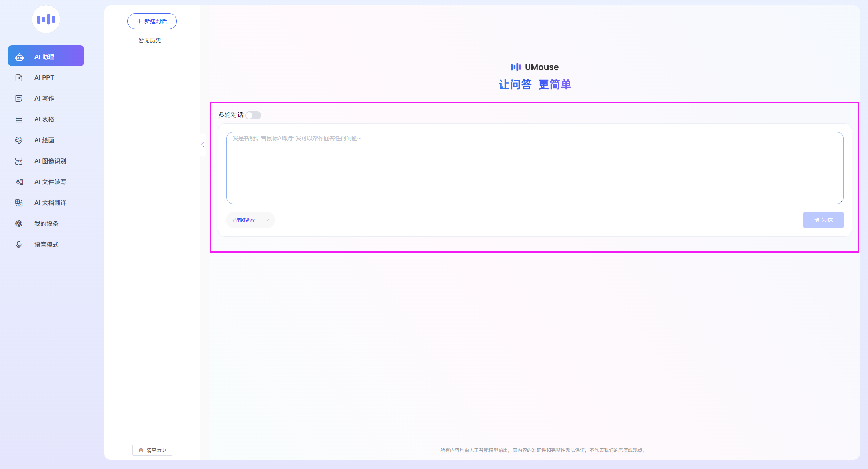
Task: Click the UMouse logo at the top left
Action: [46, 19]
